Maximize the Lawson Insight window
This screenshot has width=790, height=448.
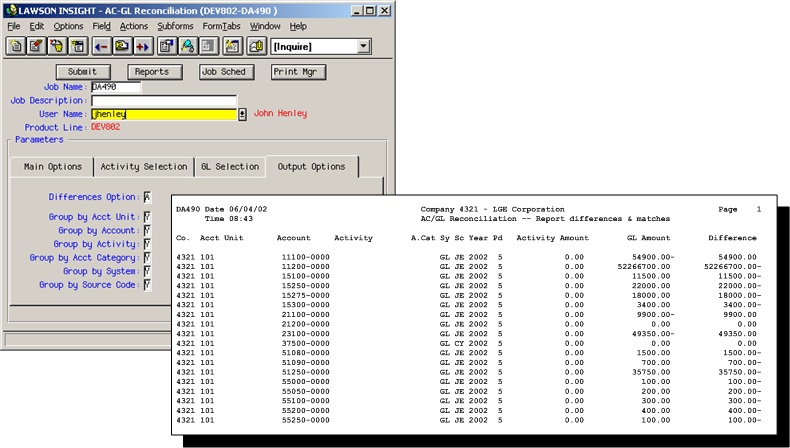[370, 10]
